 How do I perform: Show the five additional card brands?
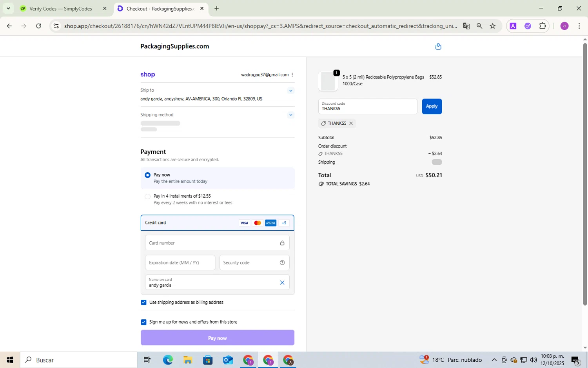[284, 223]
